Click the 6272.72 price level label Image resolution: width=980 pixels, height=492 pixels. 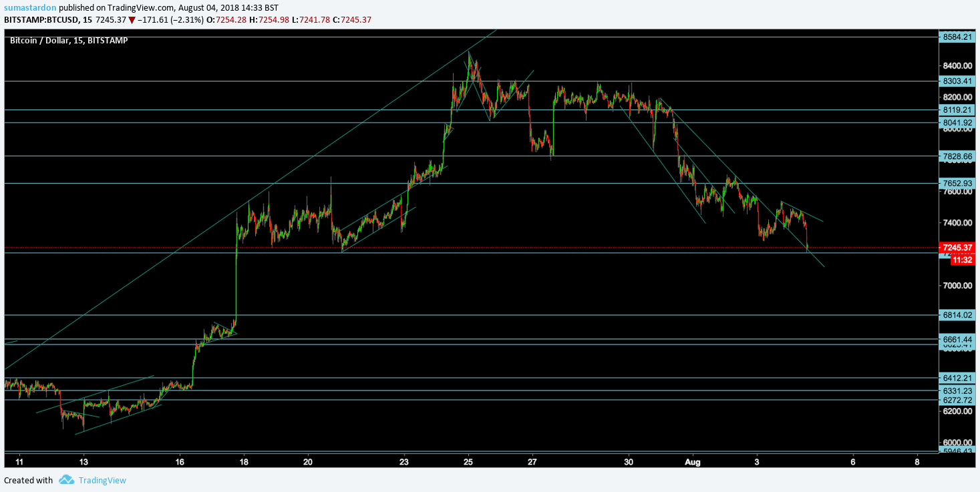[x=957, y=400]
